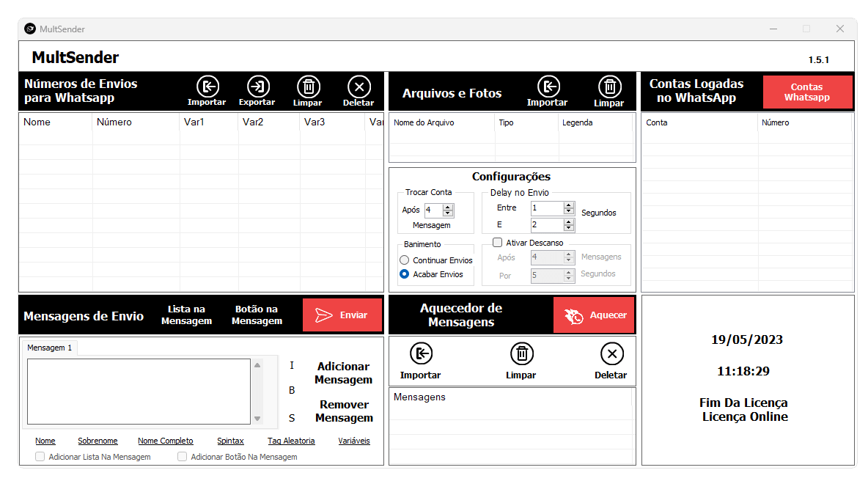Click Remover Mensagem to remove a message
The height and width of the screenshot is (481, 868).
pos(344,411)
